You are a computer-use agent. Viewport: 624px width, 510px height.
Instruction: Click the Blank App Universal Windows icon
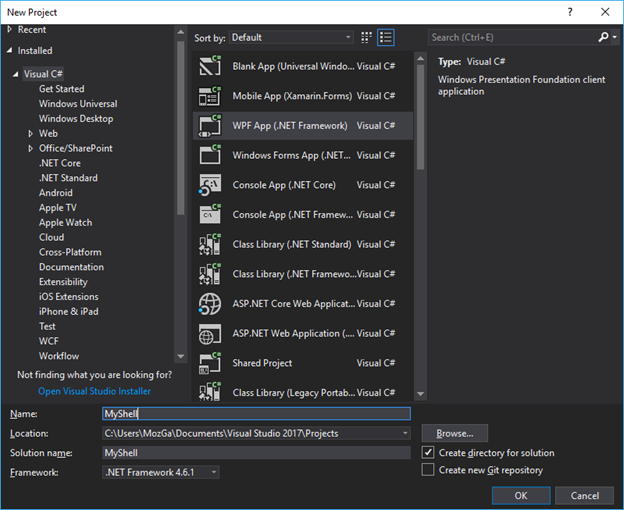210,66
